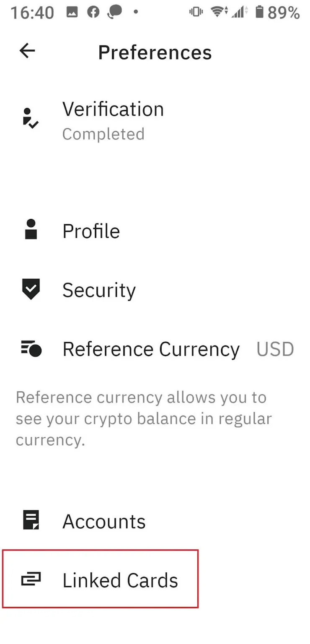Tap the chat bubble notification icon
The width and height of the screenshot is (310, 644).
pyautogui.click(x=114, y=12)
